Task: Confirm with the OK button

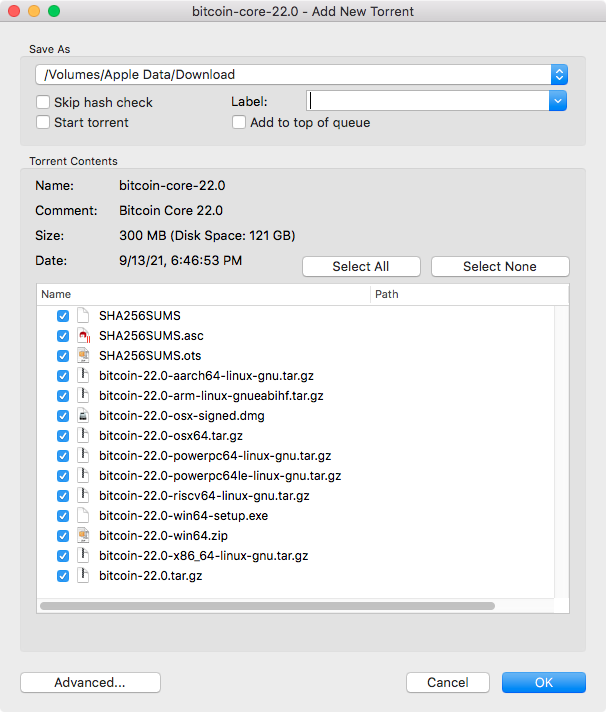Action: pos(544,682)
